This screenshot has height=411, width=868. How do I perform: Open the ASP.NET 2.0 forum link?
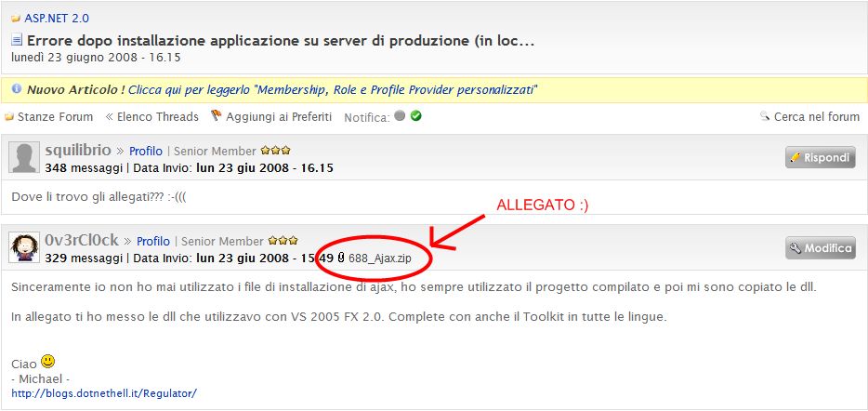(57, 19)
